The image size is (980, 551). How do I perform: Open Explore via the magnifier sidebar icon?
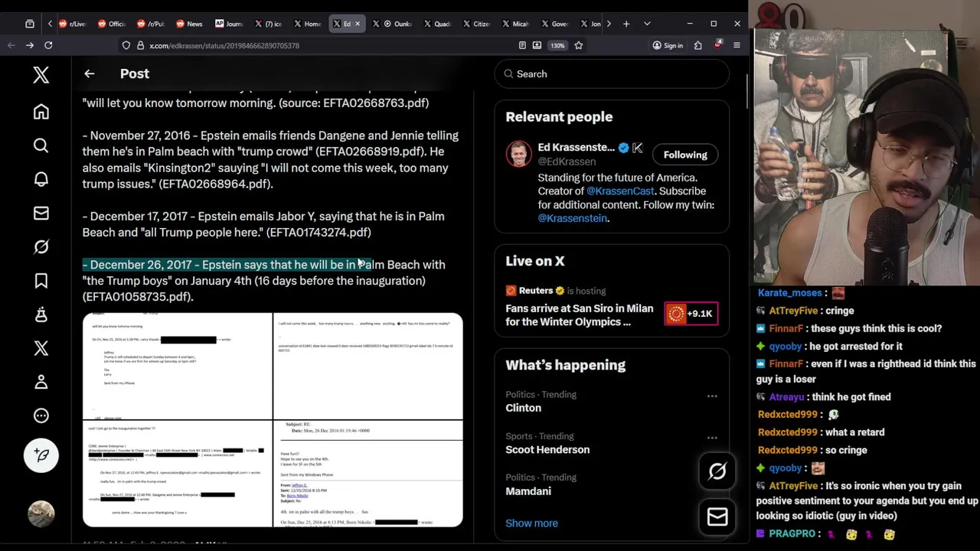(x=41, y=145)
